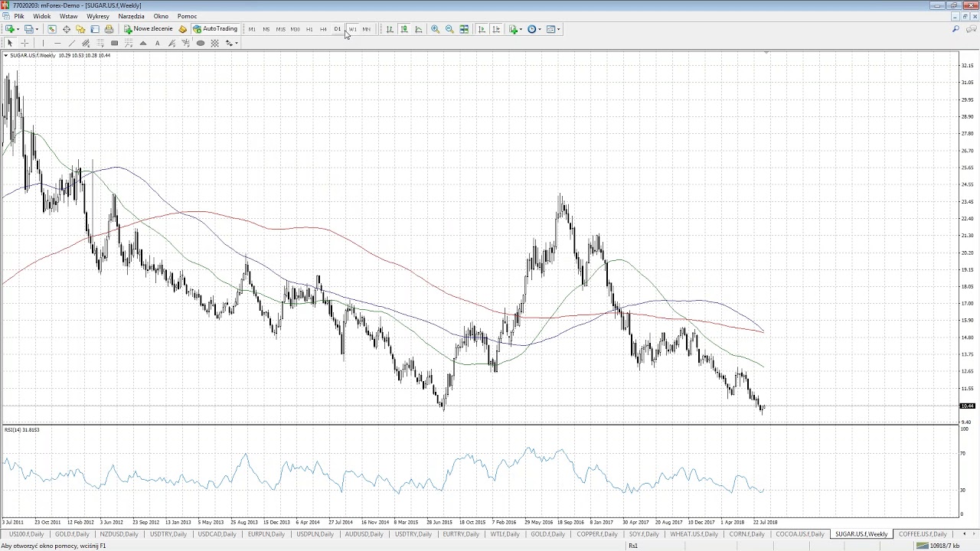Select the rectangle shape tool
980x551 pixels.
pos(114,43)
